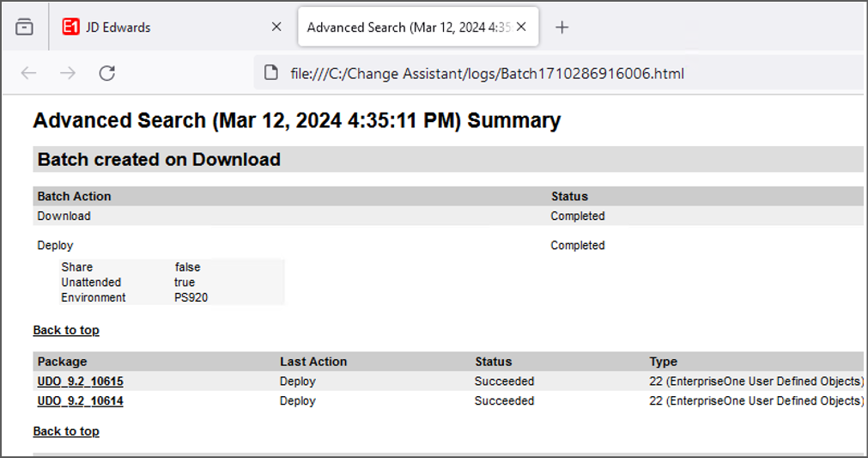Viewport: 868px width, 458px height.
Task: Open the tab overview icon
Action: click(x=24, y=27)
